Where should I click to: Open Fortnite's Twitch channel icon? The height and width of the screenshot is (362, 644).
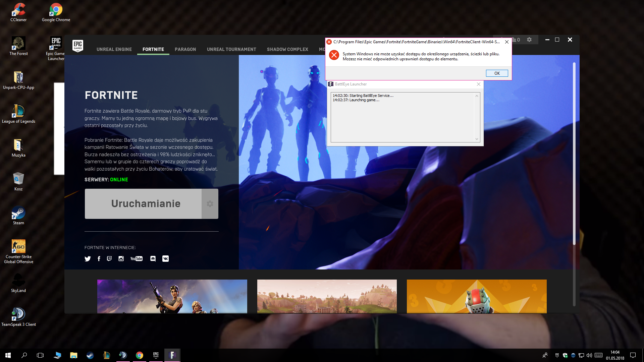[109, 259]
